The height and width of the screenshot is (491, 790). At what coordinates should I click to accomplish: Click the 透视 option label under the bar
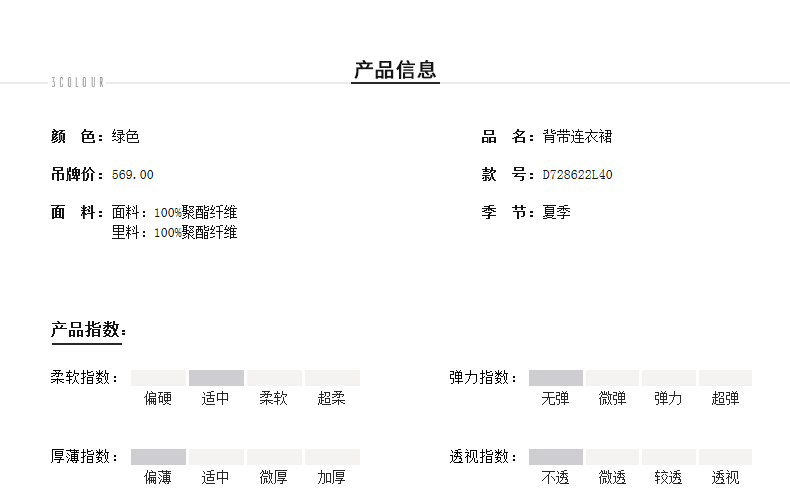coord(726,477)
